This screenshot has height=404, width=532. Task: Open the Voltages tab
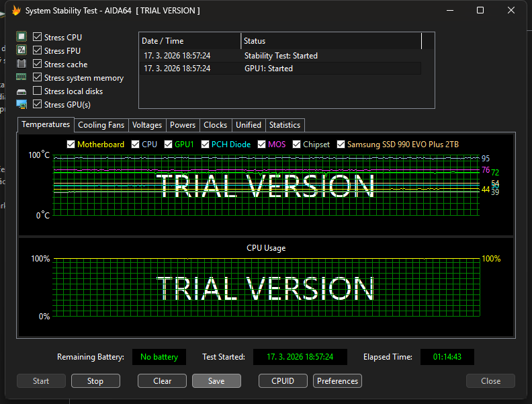coord(147,125)
